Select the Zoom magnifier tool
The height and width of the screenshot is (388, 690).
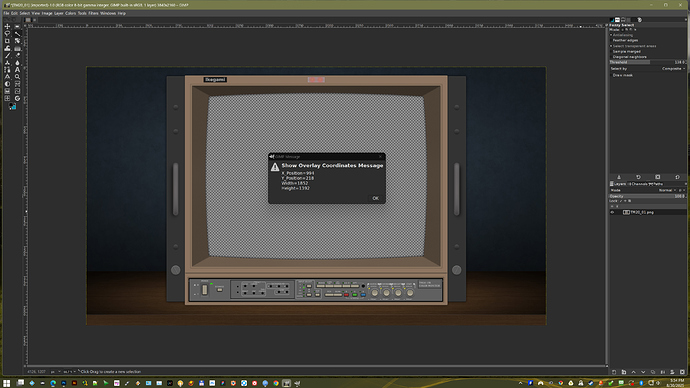click(18, 77)
